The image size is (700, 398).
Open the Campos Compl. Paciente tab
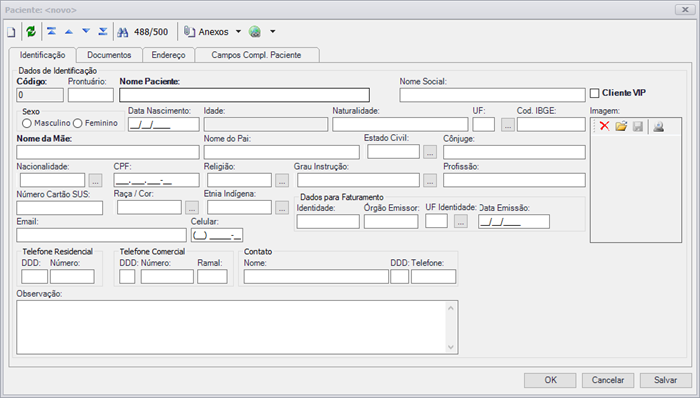click(x=256, y=55)
